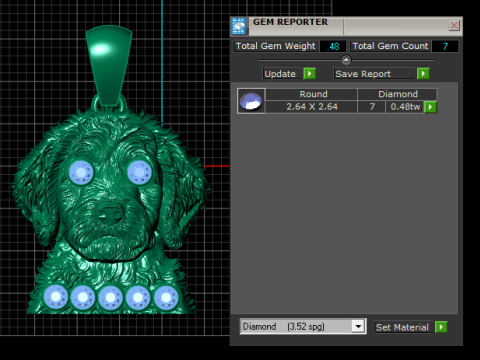Click the Total Gem Count value 7

pyautogui.click(x=445, y=46)
